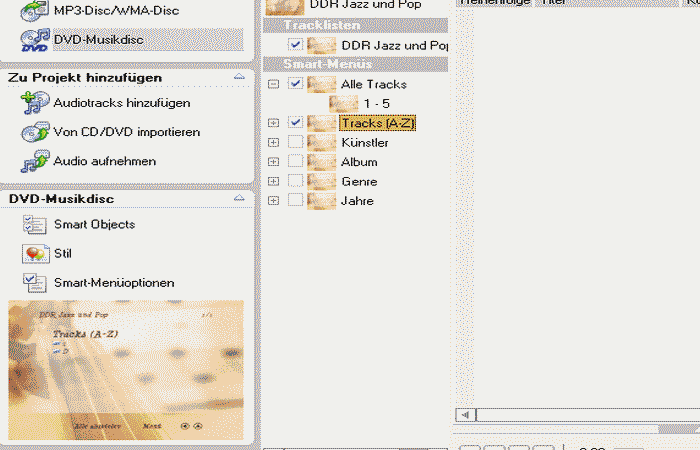Screen dimensions: 700x450
Task: Collapse the Alle Tracks tree node
Action: pyautogui.click(x=273, y=84)
